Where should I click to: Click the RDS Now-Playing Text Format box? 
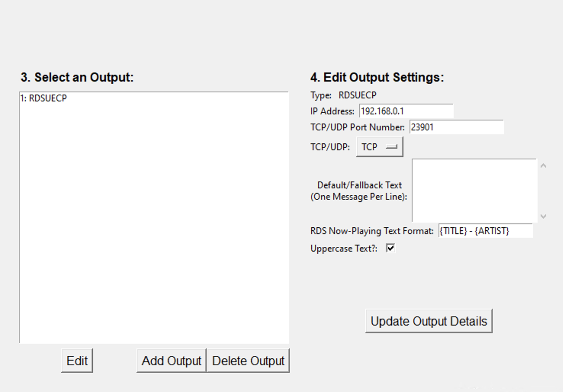tap(486, 231)
